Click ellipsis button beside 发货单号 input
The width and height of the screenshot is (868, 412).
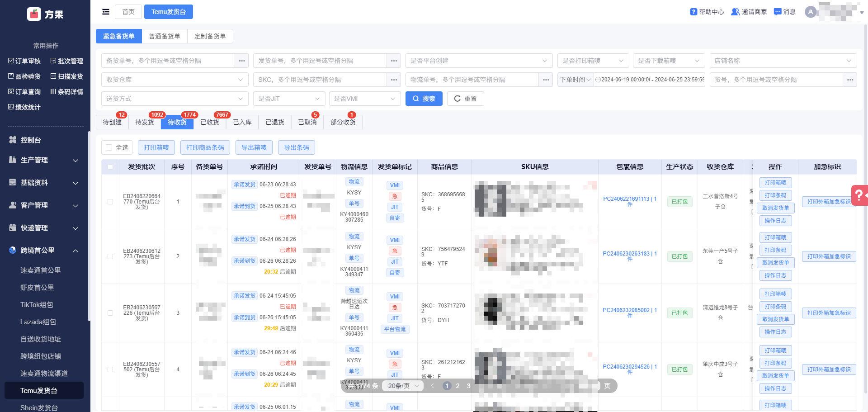pos(394,61)
